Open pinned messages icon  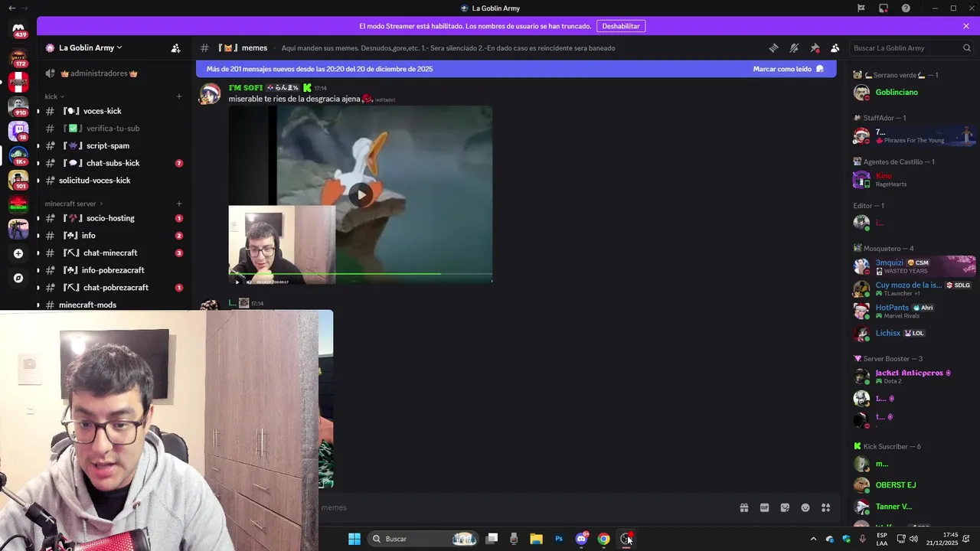815,47
